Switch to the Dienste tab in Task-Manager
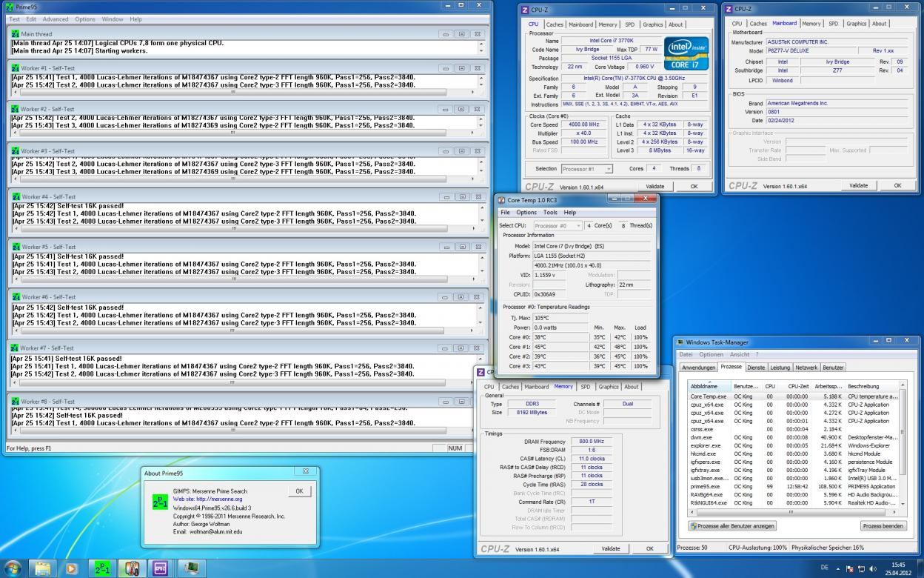 pyautogui.click(x=756, y=368)
